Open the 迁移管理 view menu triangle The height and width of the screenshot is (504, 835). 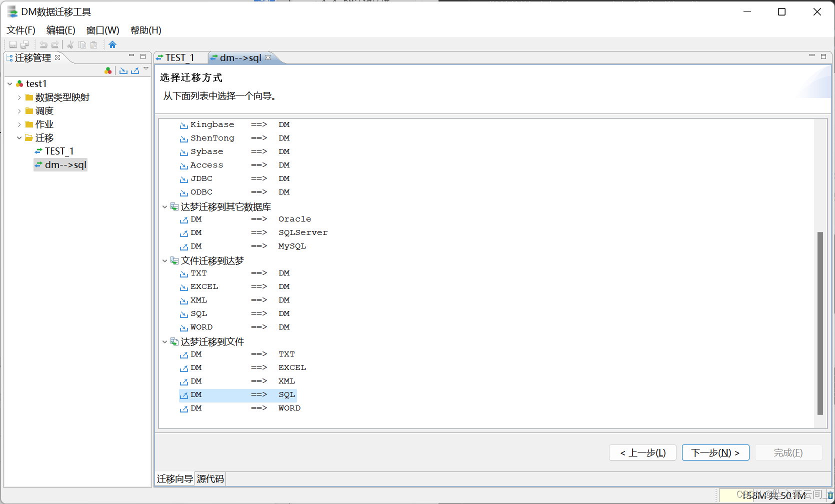click(146, 68)
